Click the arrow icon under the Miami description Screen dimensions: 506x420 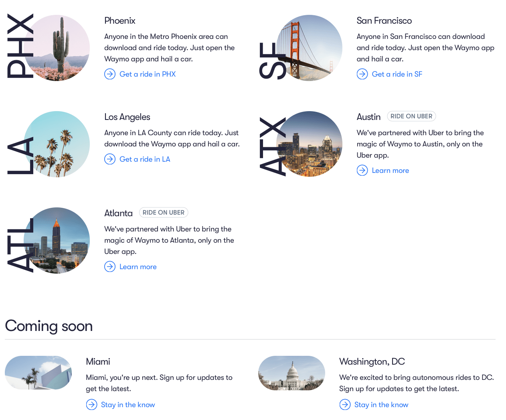coord(91,405)
